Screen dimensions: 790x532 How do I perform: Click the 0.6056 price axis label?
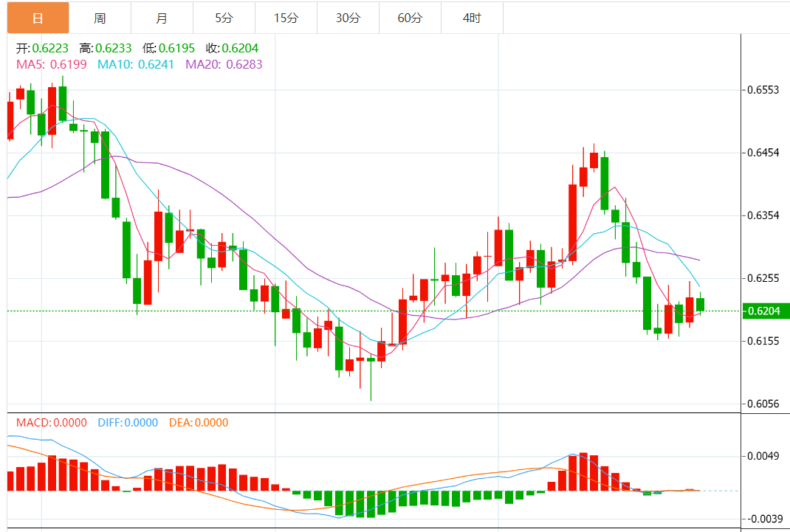pos(763,404)
